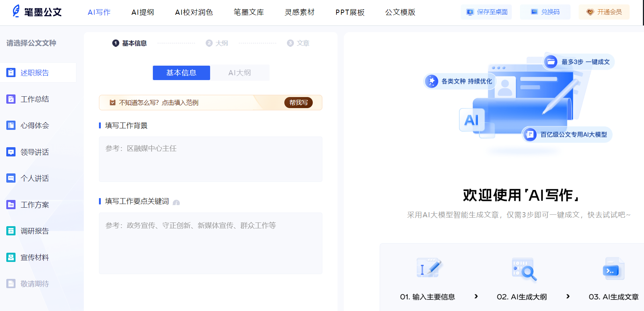Click the 笔墨公文 logo
Viewport: 644px width, 311px height.
tap(37, 12)
